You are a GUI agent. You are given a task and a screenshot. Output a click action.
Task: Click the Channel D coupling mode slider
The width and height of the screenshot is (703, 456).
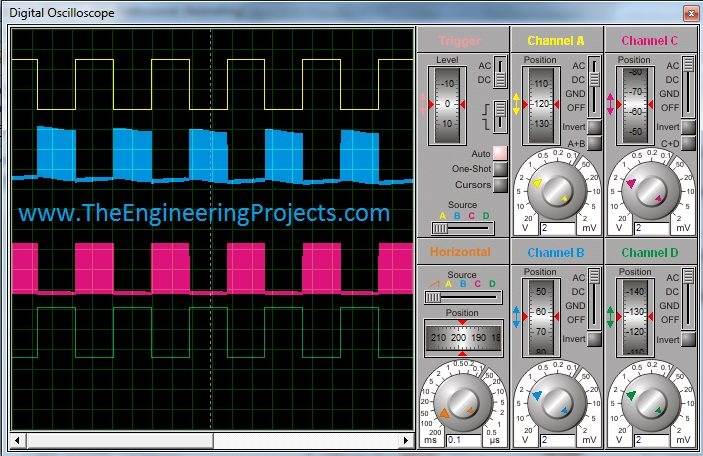(x=688, y=299)
